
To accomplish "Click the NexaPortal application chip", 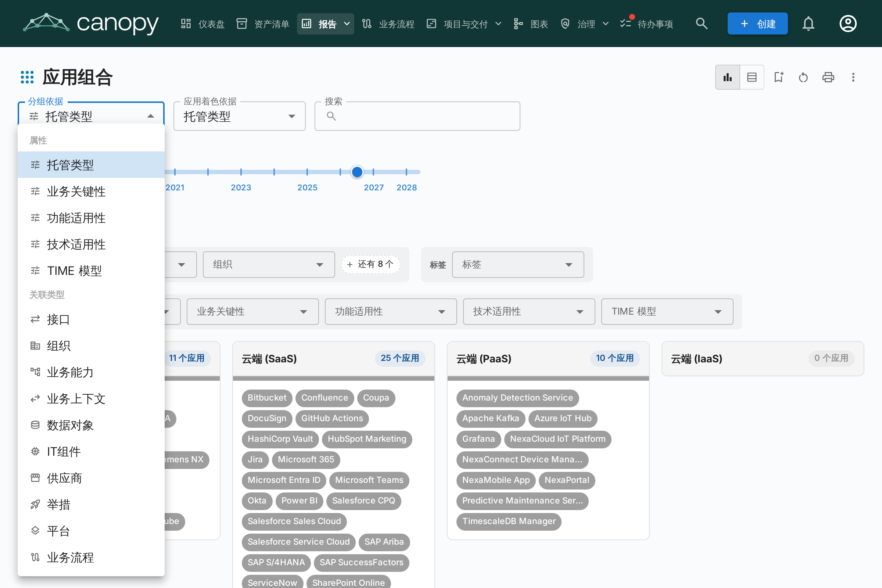I will coord(567,480).
